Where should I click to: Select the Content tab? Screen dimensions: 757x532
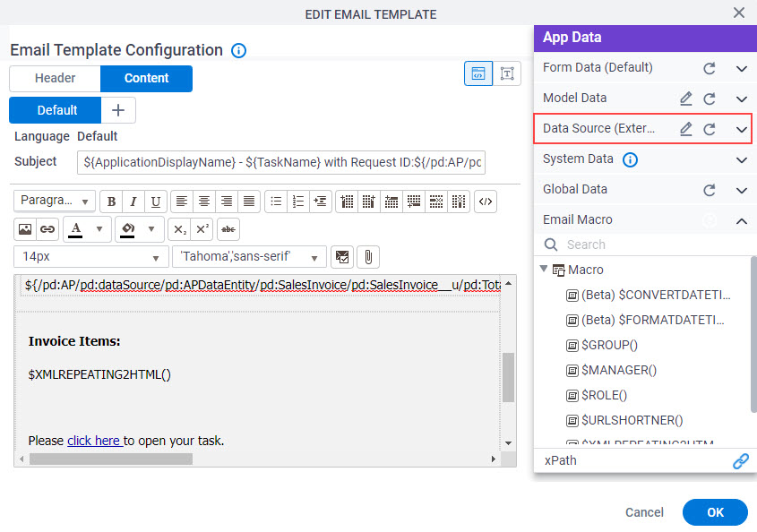(146, 78)
